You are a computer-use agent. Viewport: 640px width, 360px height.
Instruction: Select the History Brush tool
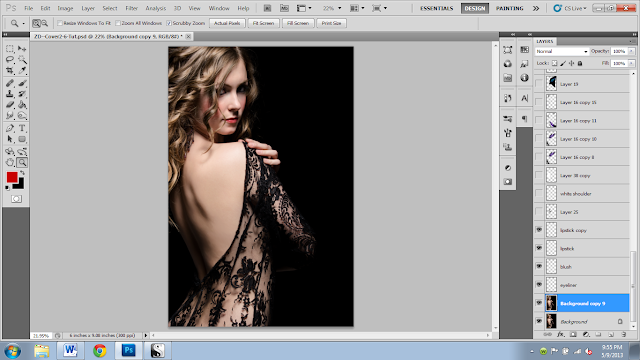tap(22, 94)
